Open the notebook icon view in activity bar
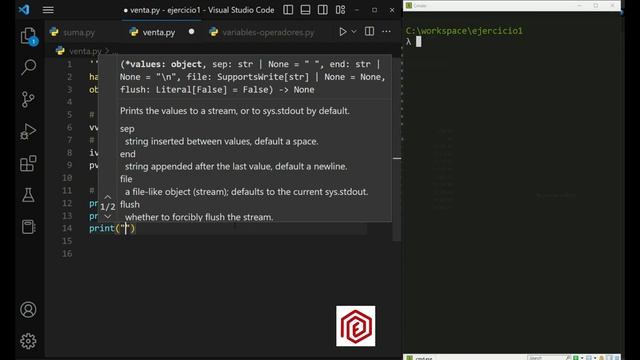The width and height of the screenshot is (640, 360). (x=28, y=227)
